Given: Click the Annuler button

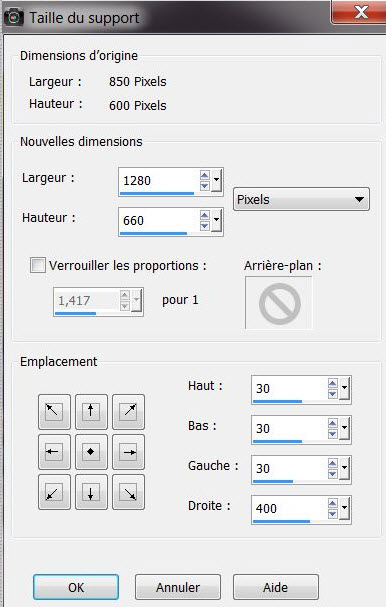Looking at the screenshot, I should (178, 587).
